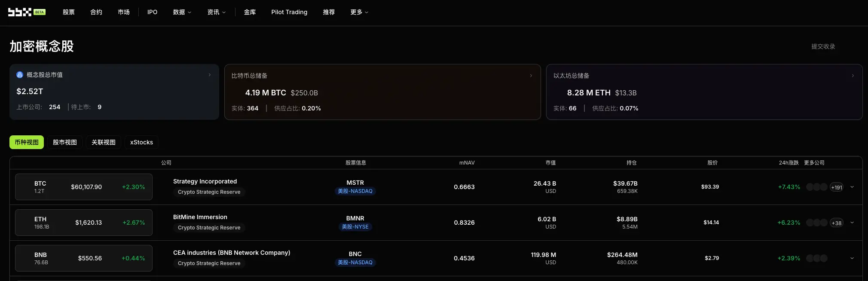This screenshot has height=281, width=868.
Task: Go to 市场 in the top navigation
Action: coord(124,12)
